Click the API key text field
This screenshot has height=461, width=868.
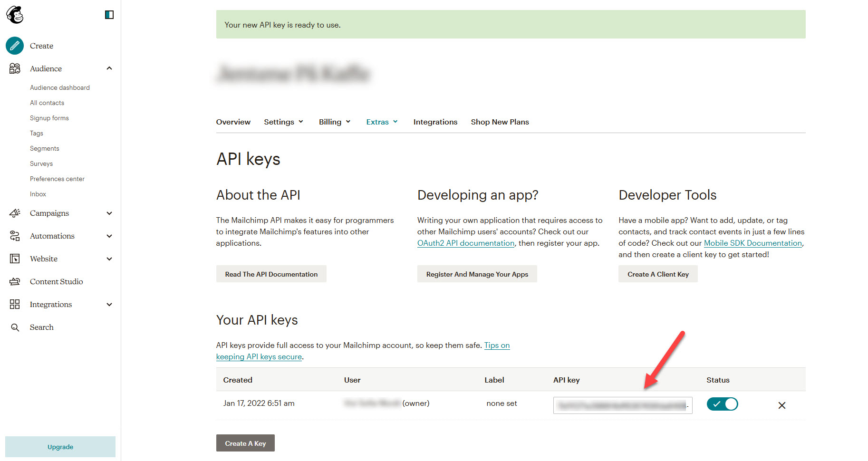[x=622, y=405]
